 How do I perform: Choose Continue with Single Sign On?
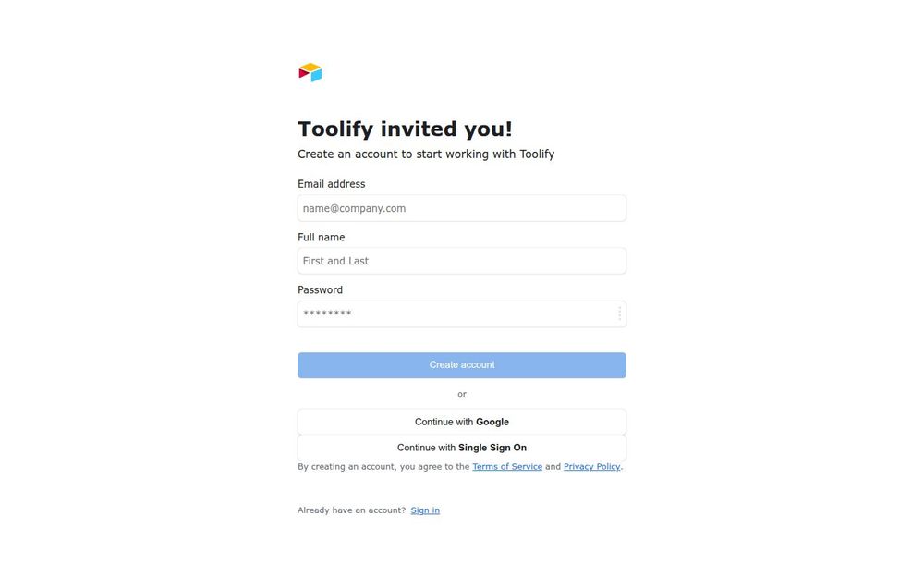(461, 448)
